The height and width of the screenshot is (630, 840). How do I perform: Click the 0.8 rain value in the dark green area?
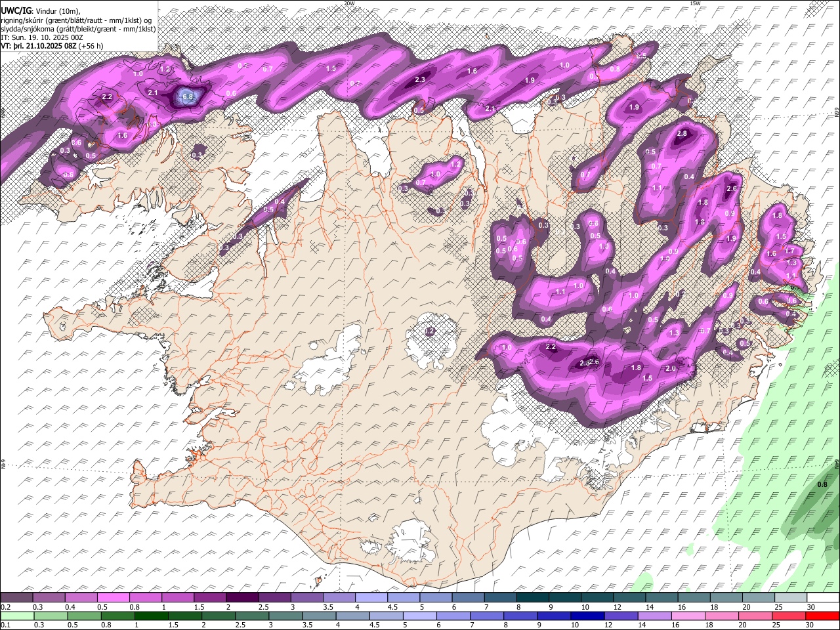coord(822,485)
